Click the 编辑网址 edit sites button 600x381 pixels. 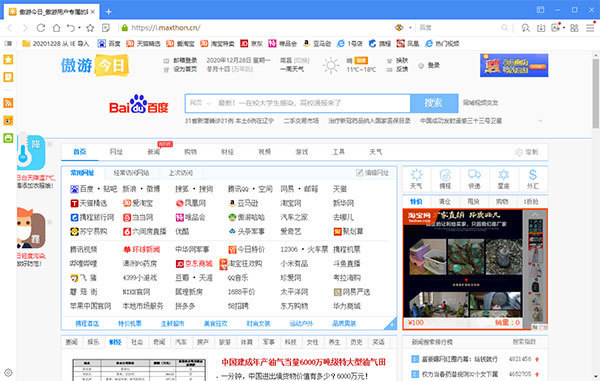[372, 173]
